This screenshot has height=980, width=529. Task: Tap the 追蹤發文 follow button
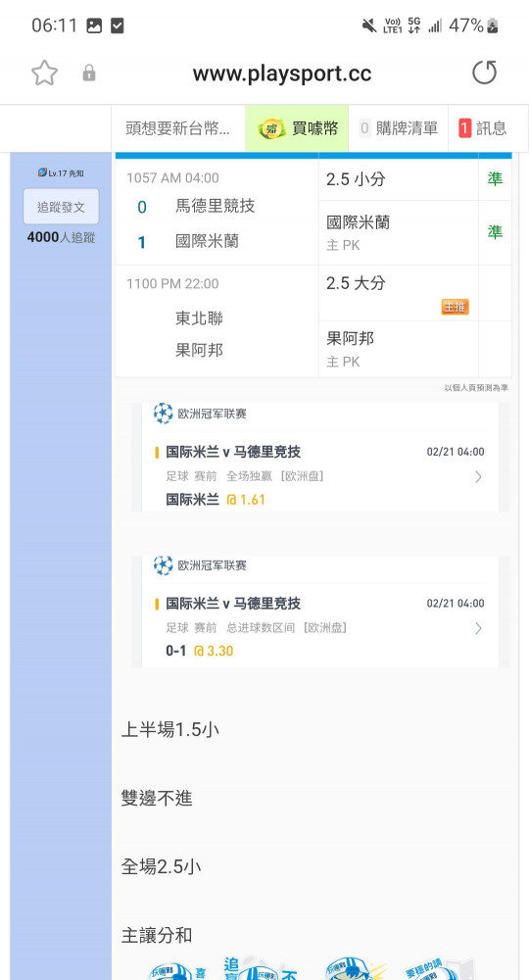coord(61,207)
